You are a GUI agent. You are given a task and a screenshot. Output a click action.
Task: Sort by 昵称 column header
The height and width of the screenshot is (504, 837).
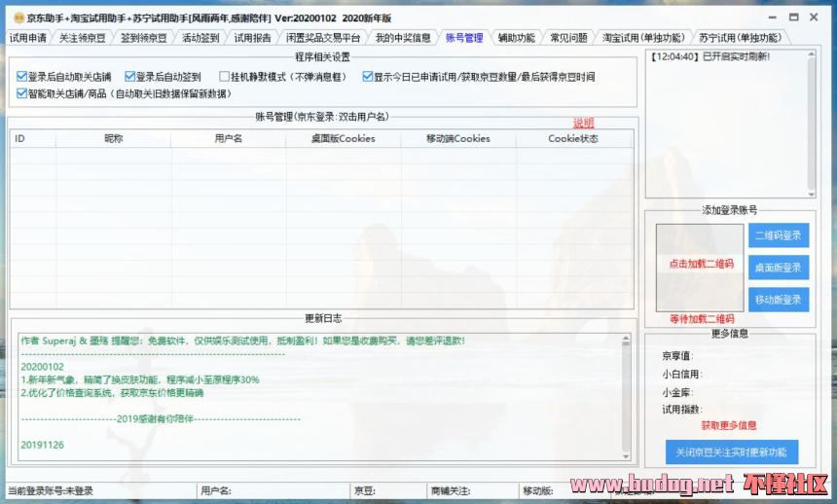113,138
